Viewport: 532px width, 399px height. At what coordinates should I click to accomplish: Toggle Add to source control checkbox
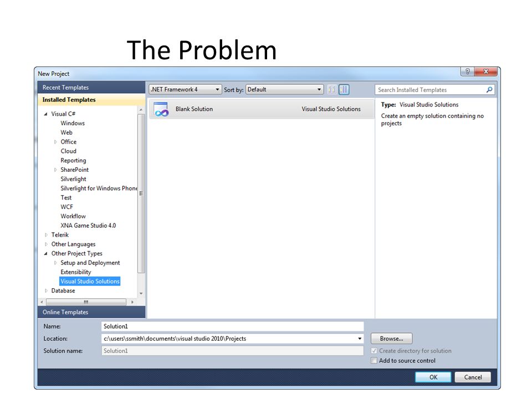tap(374, 361)
